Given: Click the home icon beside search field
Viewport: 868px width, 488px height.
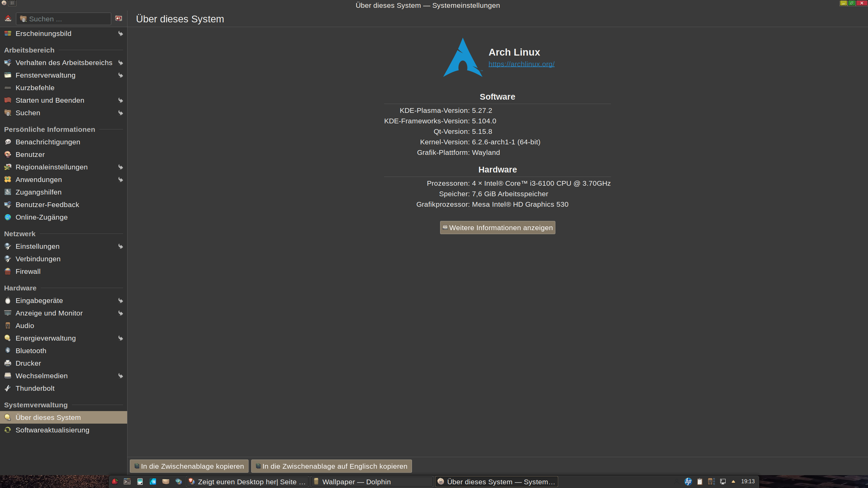Looking at the screenshot, I should [8, 19].
